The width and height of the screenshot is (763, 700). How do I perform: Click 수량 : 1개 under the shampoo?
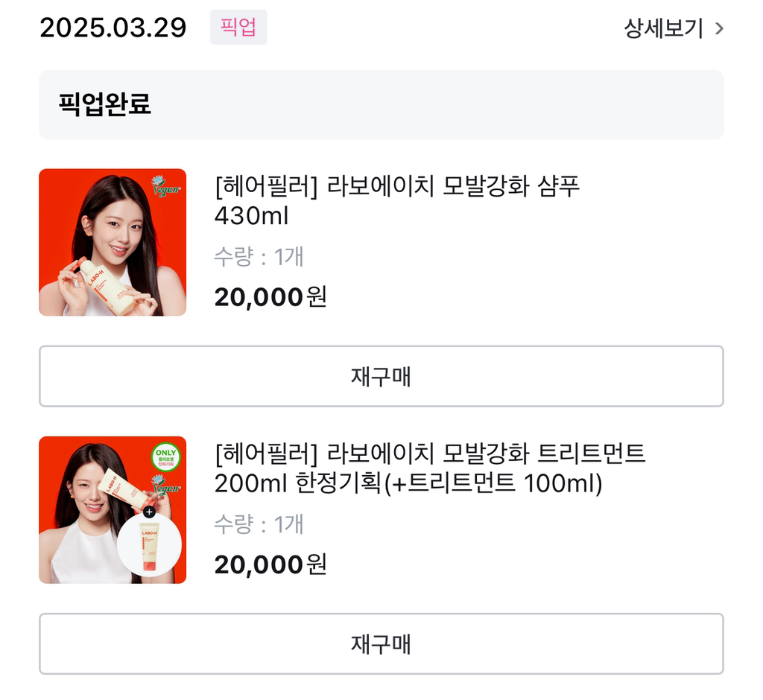[x=259, y=256]
